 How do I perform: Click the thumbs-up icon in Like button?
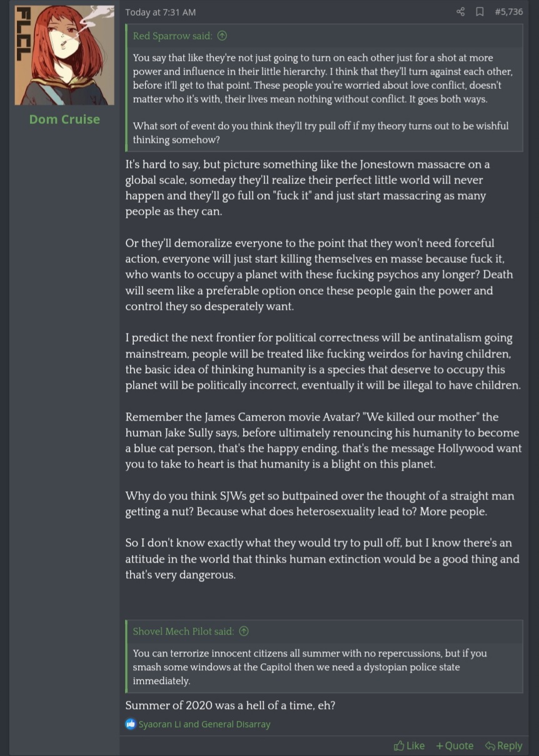tap(399, 745)
